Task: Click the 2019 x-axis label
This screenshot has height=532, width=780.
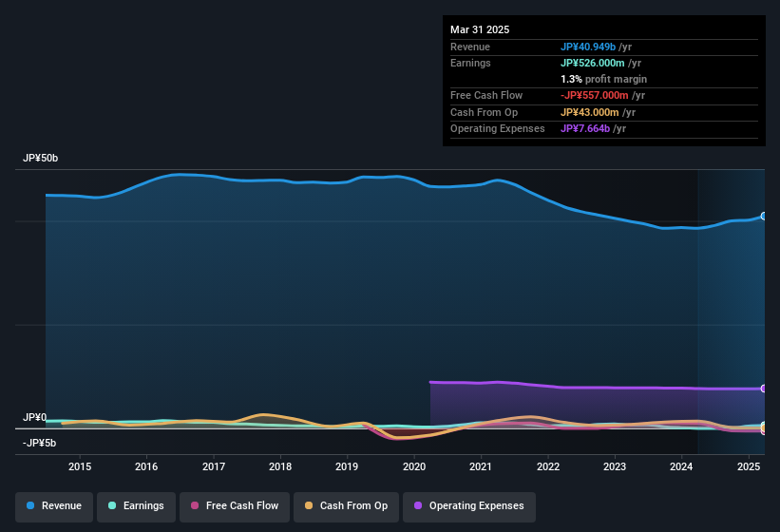Action: (347, 466)
